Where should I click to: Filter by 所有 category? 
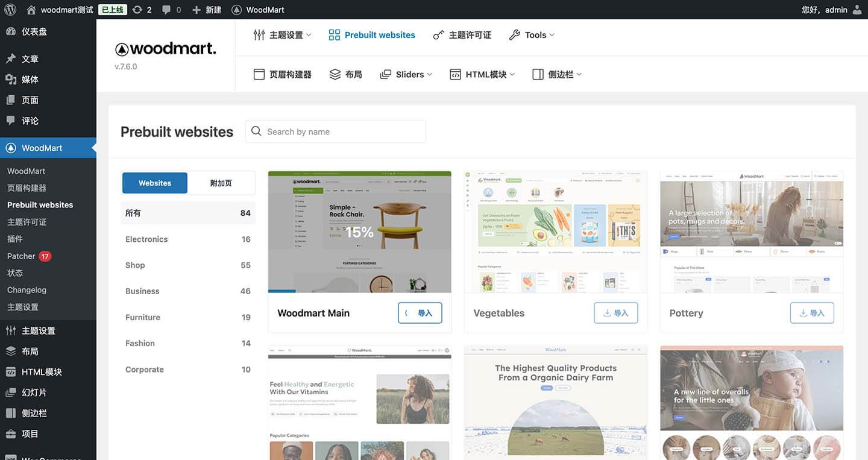click(188, 213)
